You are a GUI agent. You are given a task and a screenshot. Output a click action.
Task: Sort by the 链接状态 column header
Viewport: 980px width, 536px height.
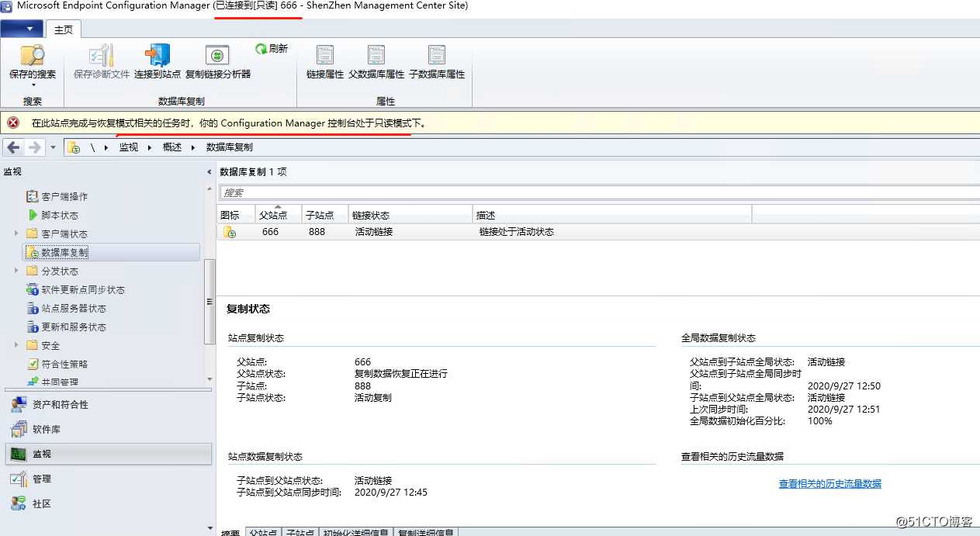pos(410,215)
